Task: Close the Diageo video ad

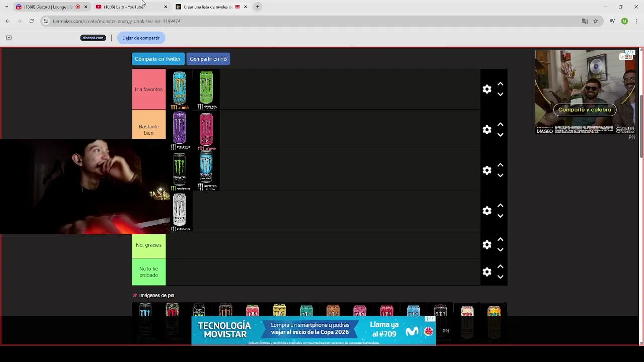Action: coord(633,53)
